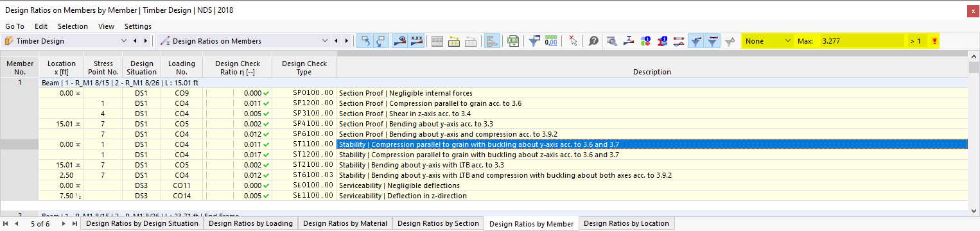
Task: Click the gray table grid icon
Action: coord(437,40)
